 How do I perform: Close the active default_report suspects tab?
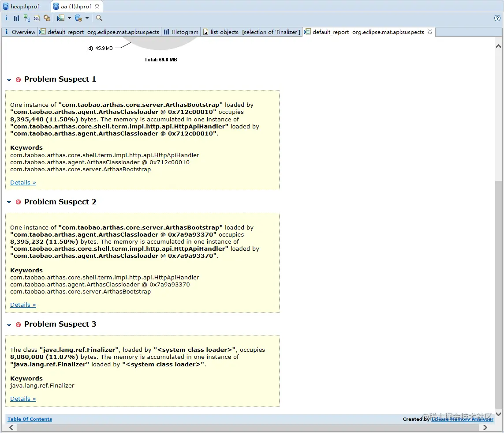click(430, 32)
